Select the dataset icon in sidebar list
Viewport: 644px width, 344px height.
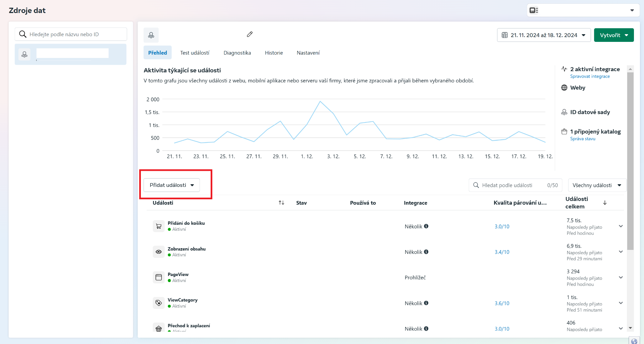pyautogui.click(x=24, y=54)
